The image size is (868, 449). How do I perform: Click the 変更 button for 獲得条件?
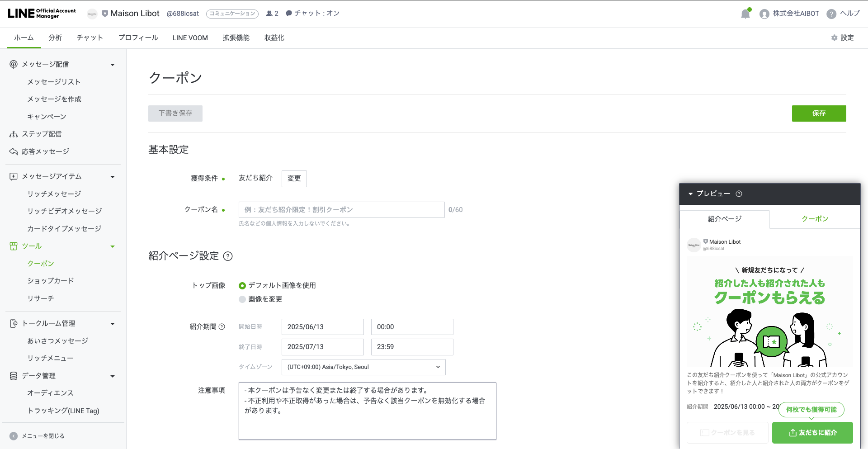[x=294, y=179]
